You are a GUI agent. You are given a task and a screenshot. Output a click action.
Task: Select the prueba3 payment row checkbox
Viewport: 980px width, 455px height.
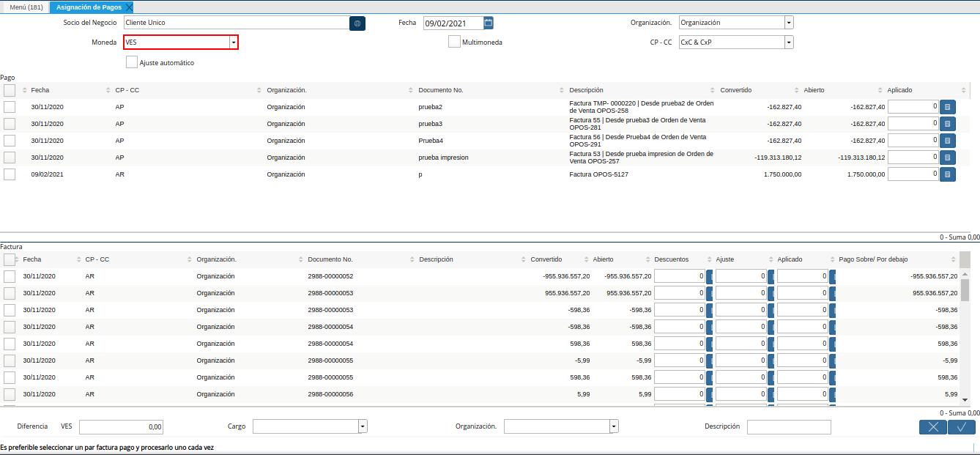[10, 124]
